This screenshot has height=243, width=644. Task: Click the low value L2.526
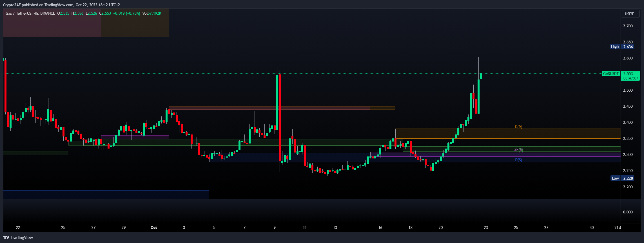[x=91, y=13]
